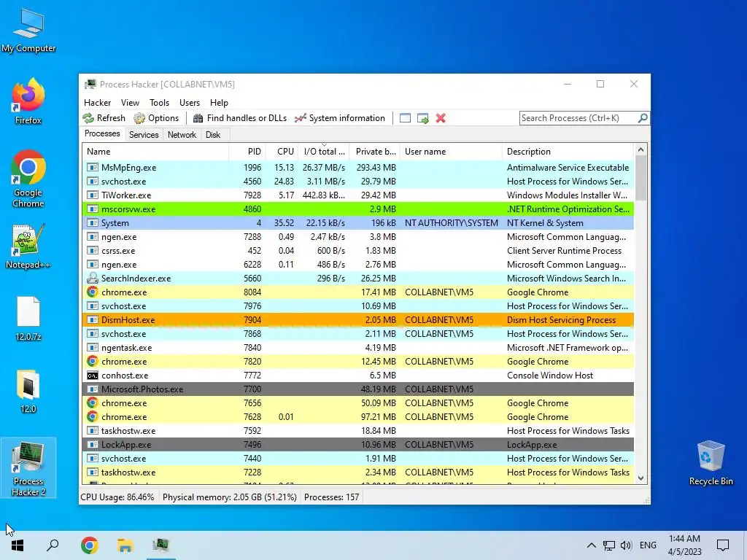Select the System process icon
The width and height of the screenshot is (747, 560).
pos(93,223)
